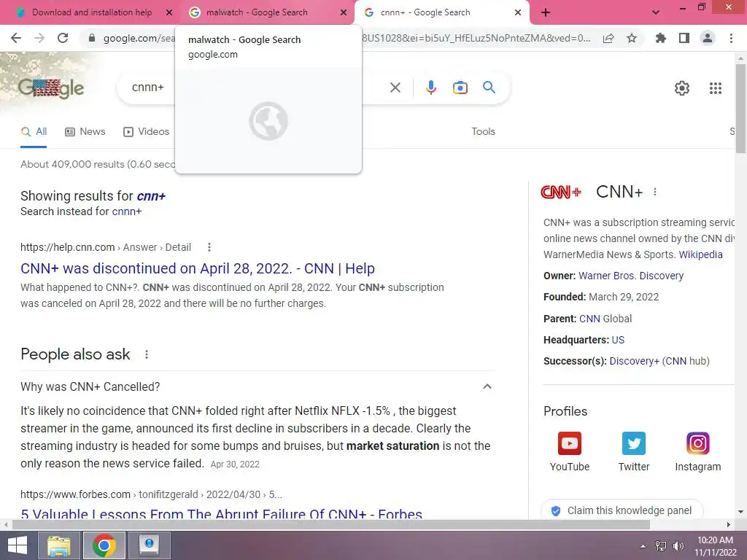Click the vertical page scrollbar
This screenshot has height=560, width=747.
pyautogui.click(x=740, y=109)
